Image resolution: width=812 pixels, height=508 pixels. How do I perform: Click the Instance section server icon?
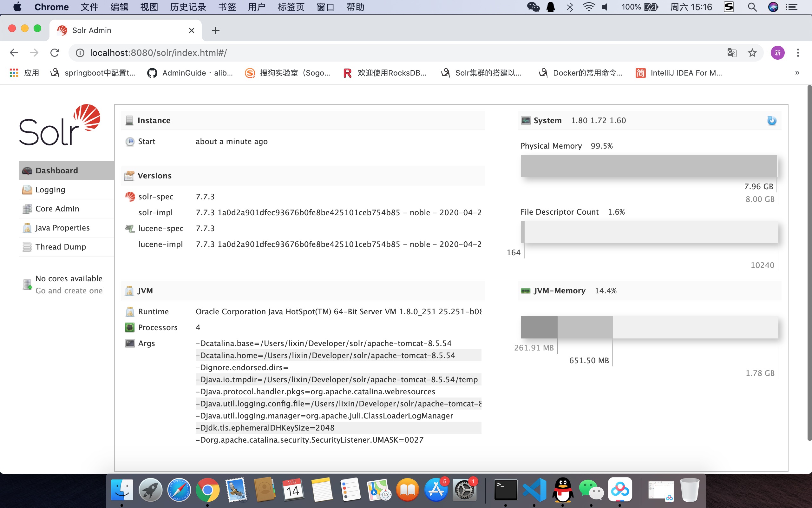[x=129, y=120]
